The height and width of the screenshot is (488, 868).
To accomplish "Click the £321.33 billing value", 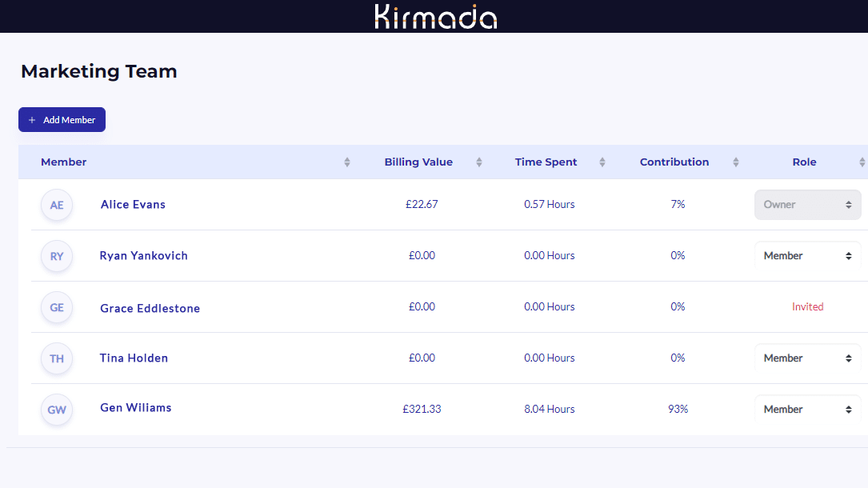I will pyautogui.click(x=422, y=409).
